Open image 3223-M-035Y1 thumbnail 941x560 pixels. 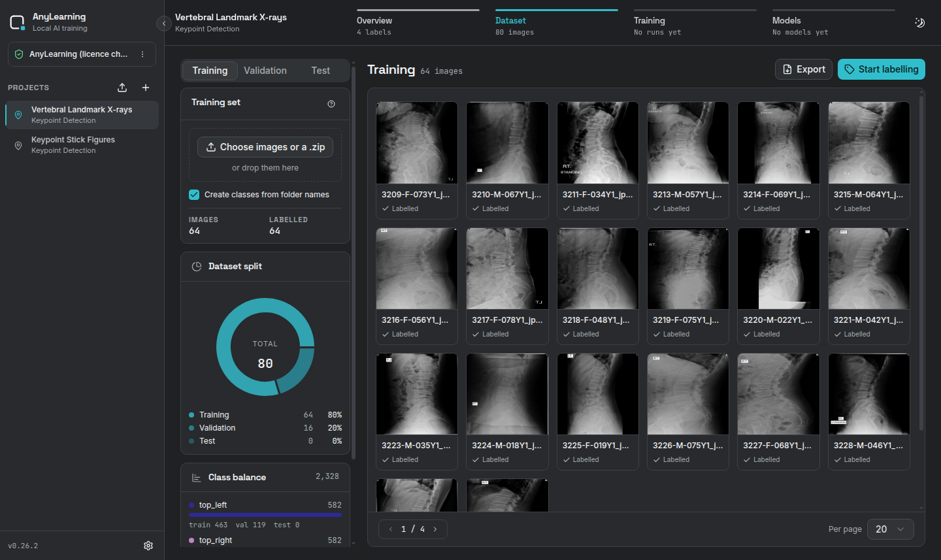tap(417, 394)
